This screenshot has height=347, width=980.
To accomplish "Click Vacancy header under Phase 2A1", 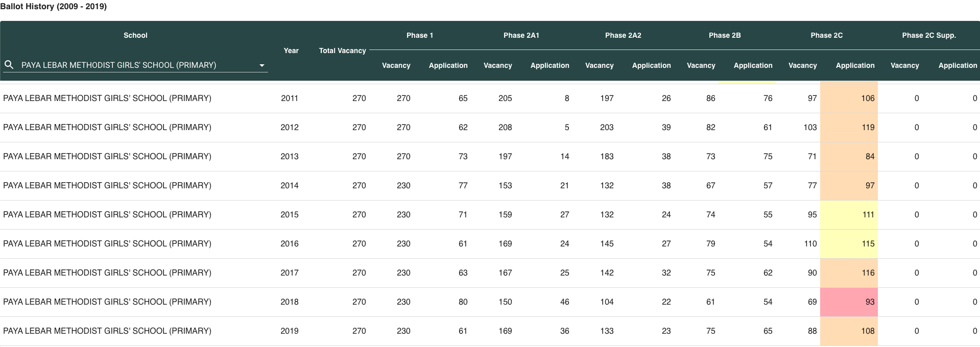I will [498, 65].
